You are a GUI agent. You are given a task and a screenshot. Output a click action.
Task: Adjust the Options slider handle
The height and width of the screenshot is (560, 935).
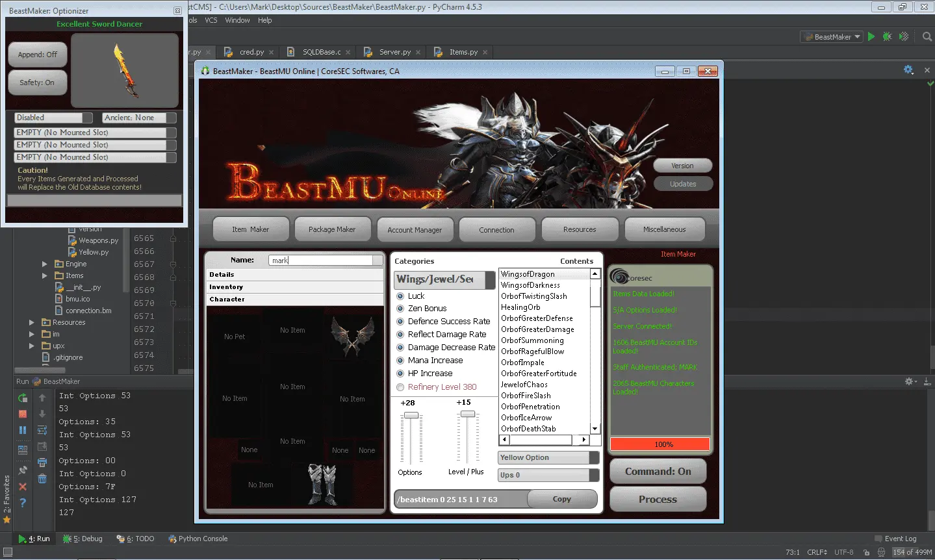tap(411, 415)
